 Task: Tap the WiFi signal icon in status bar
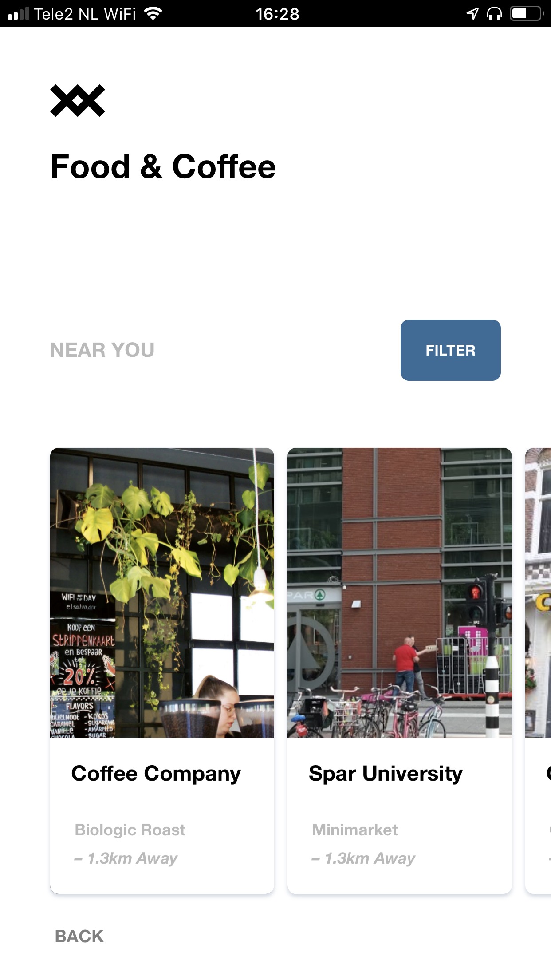[153, 14]
